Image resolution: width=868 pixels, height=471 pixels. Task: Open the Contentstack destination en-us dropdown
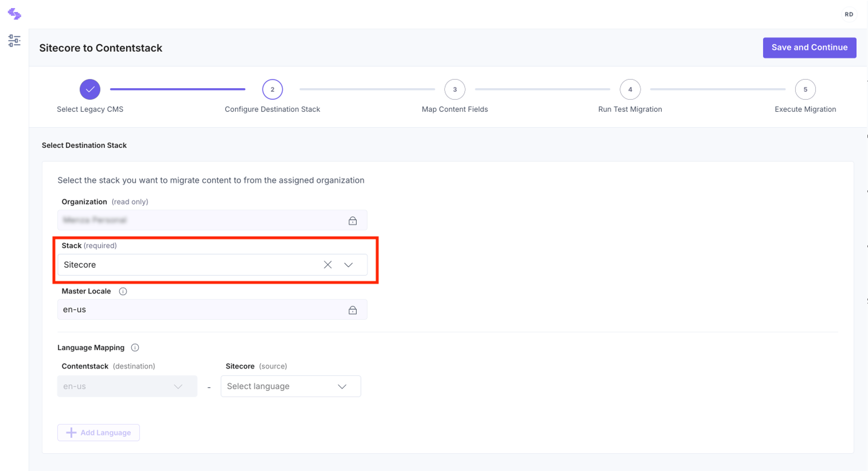coord(127,386)
